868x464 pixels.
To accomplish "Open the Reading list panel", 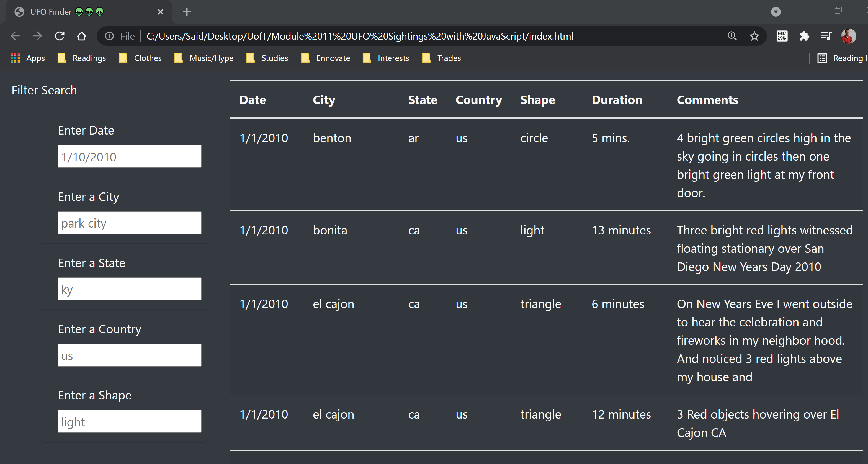I will [x=822, y=58].
